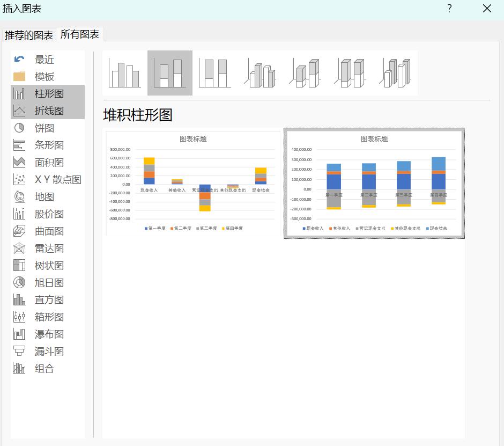Select the 树状图 treemap category
The height and width of the screenshot is (446, 504).
click(48, 266)
